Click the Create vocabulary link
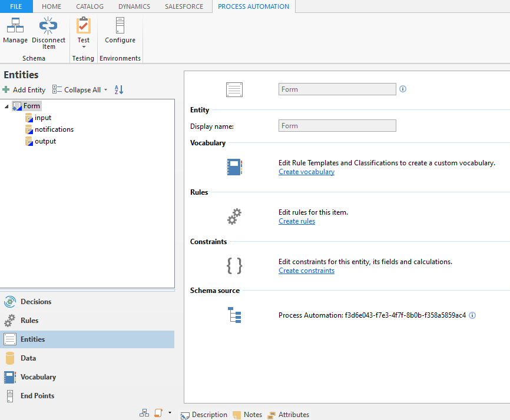 coord(306,172)
